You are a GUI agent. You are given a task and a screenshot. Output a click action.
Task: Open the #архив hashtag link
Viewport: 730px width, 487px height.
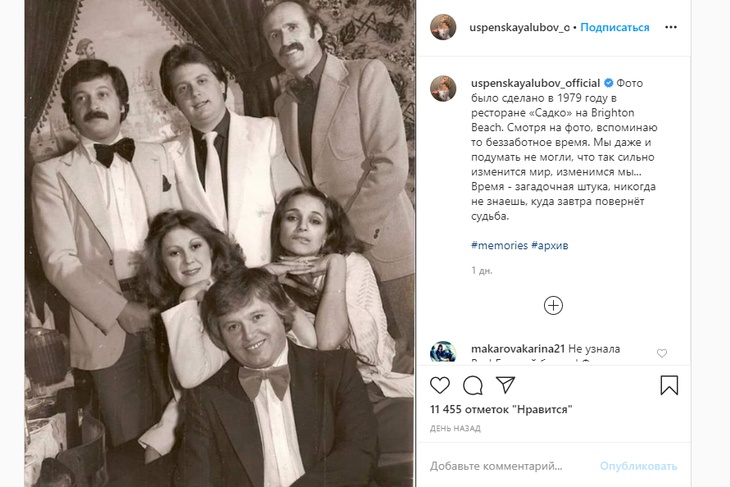click(551, 245)
